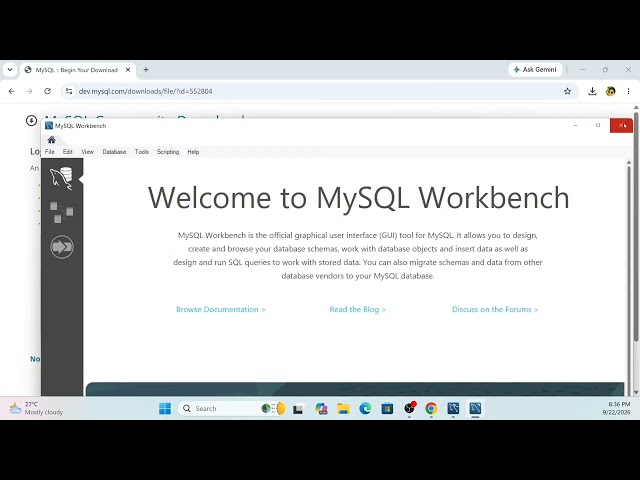The height and width of the screenshot is (480, 640).
Task: Click the Chrome address bar URL field
Action: [318, 91]
